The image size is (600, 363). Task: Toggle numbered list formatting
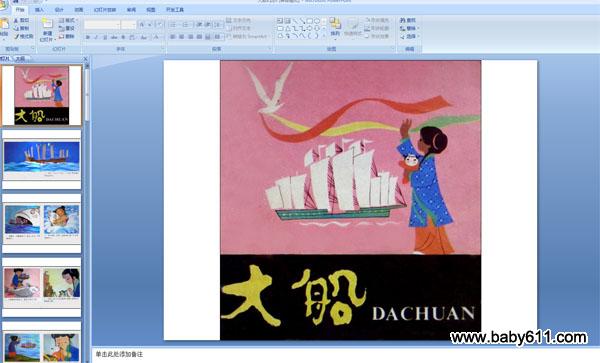coord(187,25)
